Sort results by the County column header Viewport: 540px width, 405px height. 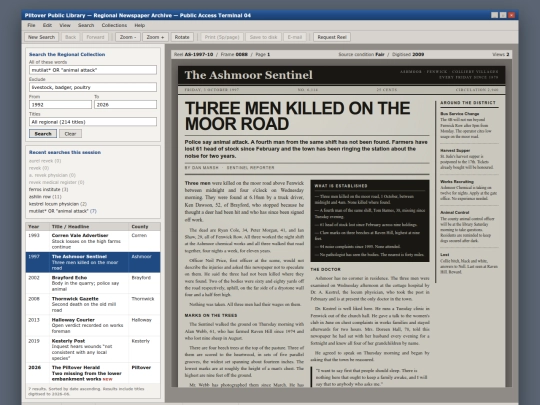[145, 227]
